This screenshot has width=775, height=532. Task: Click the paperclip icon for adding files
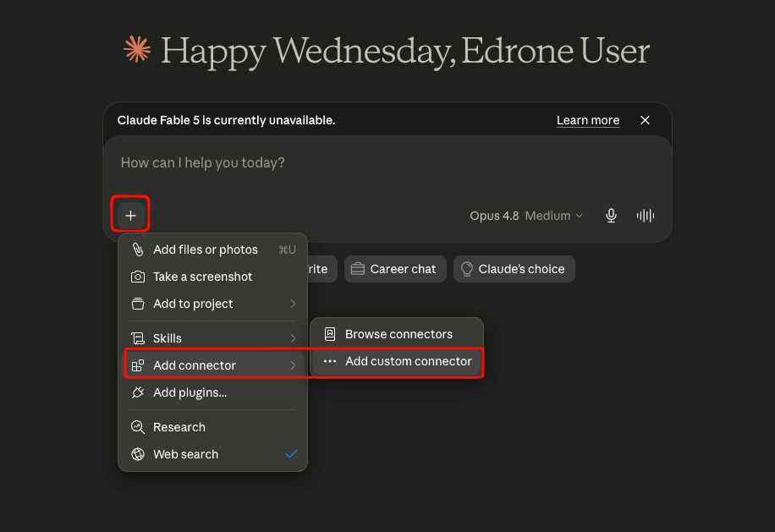(138, 250)
